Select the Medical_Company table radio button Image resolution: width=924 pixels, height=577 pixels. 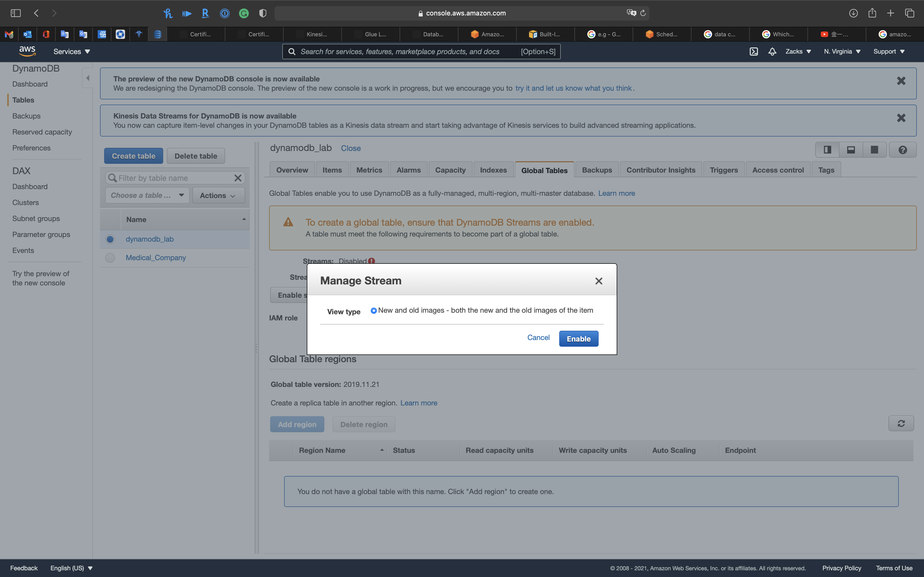tap(110, 258)
